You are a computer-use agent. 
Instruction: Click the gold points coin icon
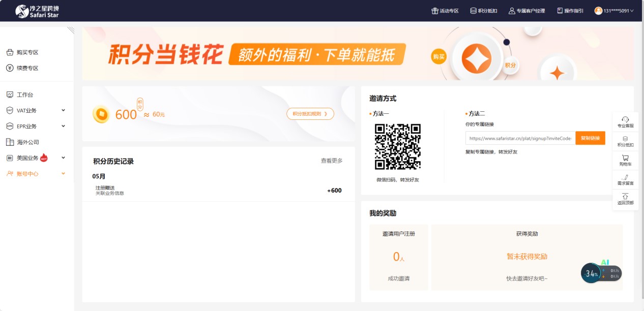[x=101, y=114]
